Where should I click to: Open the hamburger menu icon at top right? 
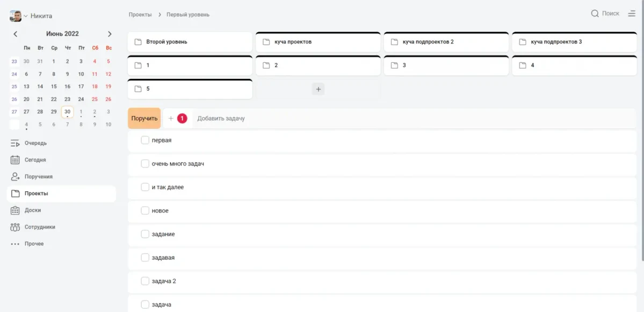(x=632, y=13)
